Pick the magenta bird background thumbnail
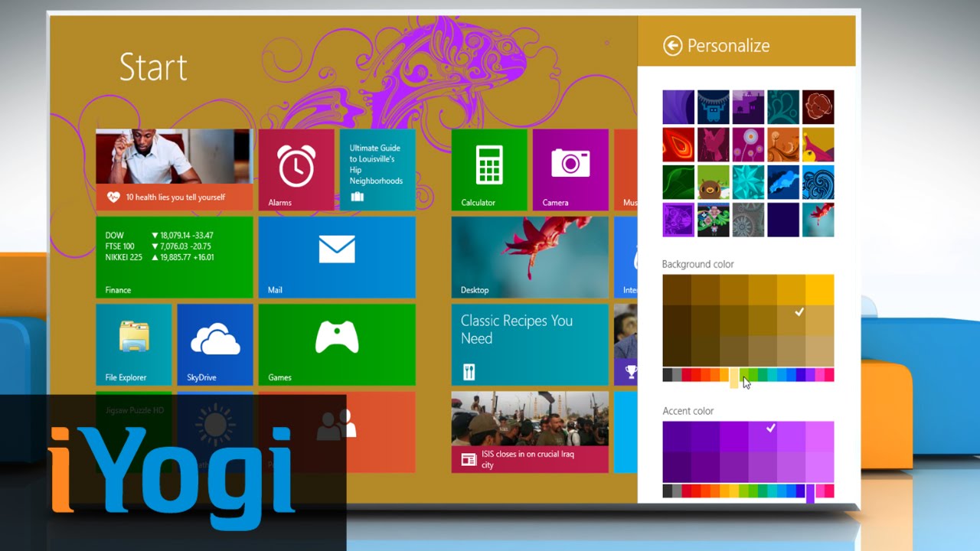 714,145
